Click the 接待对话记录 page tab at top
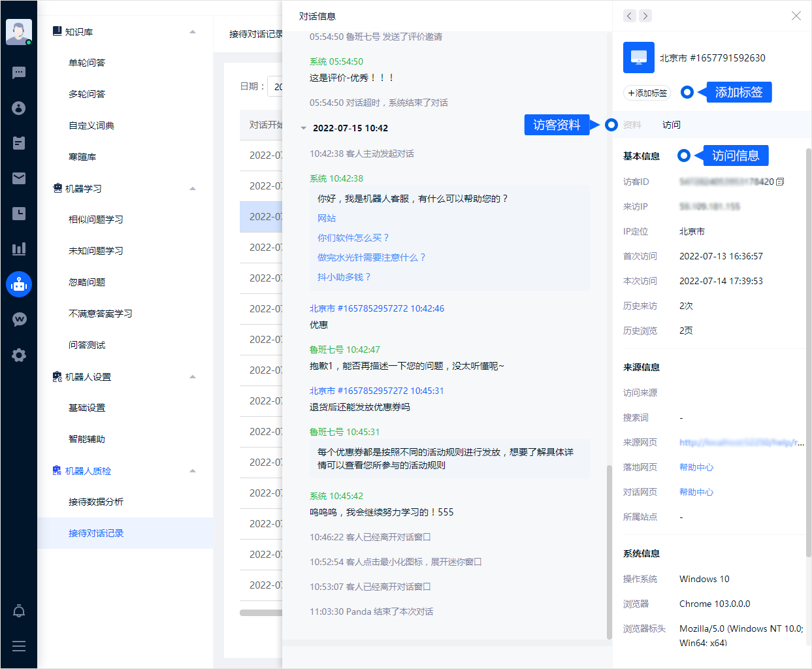812x669 pixels. [x=255, y=34]
